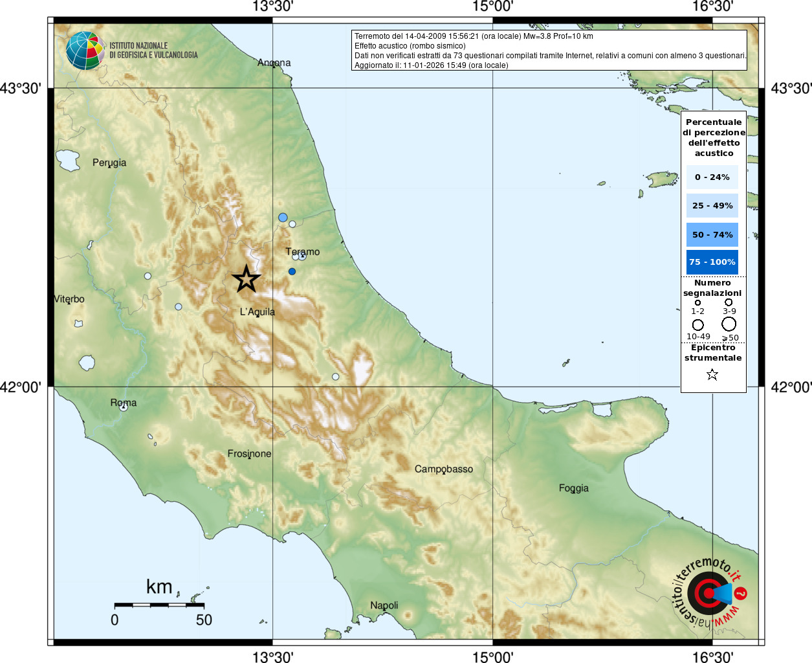Click the legend circle labeled 3-9
This screenshot has height=663, width=812.
[729, 302]
